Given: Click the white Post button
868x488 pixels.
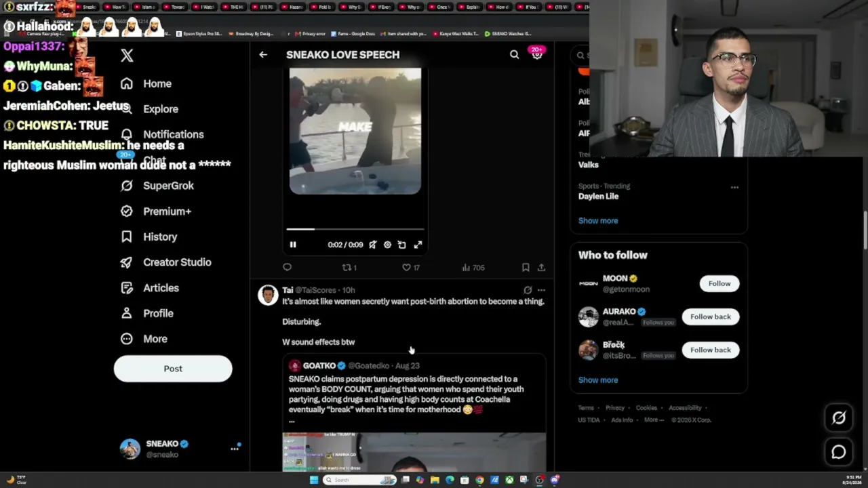Looking at the screenshot, I should coord(173,369).
